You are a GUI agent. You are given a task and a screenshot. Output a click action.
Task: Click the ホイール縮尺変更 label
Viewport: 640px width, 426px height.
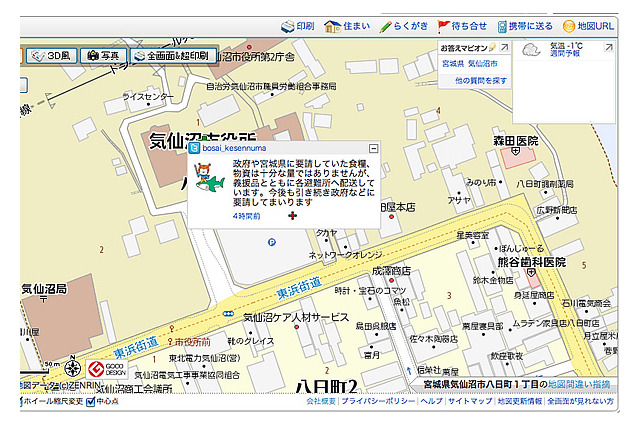(x=53, y=402)
